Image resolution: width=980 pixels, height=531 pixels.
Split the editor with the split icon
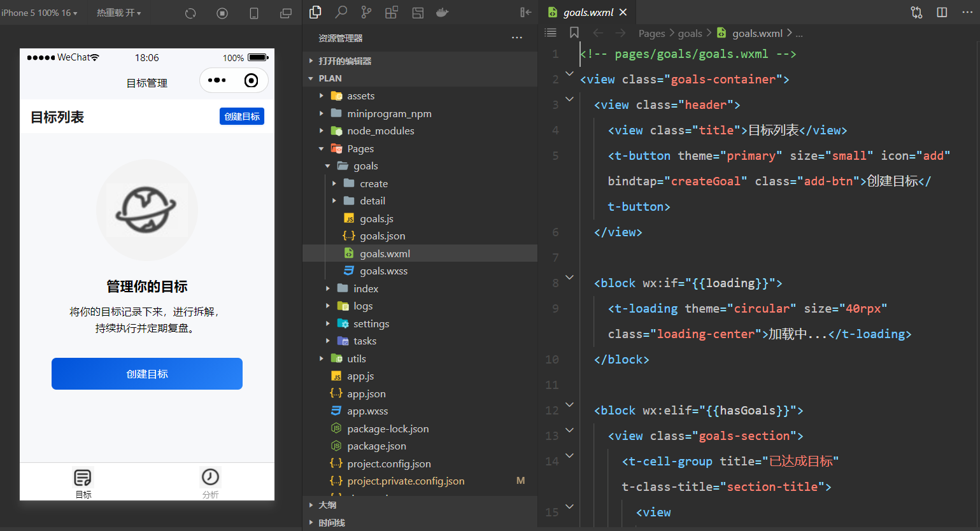tap(942, 12)
